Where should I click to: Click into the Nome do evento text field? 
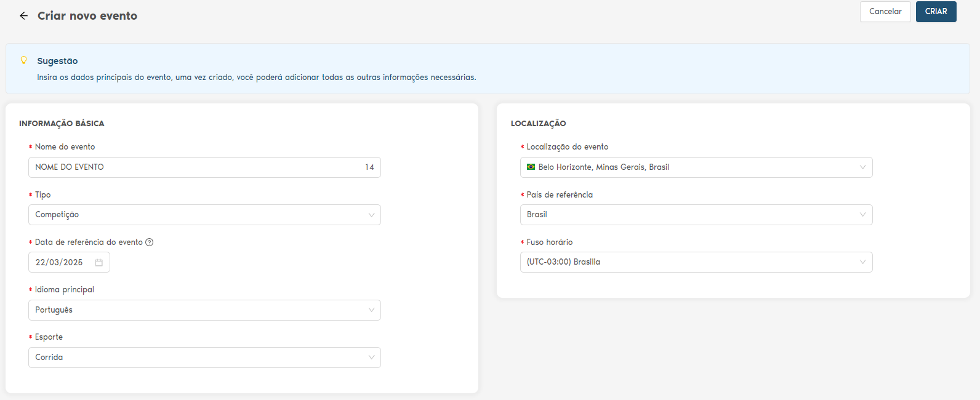click(197, 167)
